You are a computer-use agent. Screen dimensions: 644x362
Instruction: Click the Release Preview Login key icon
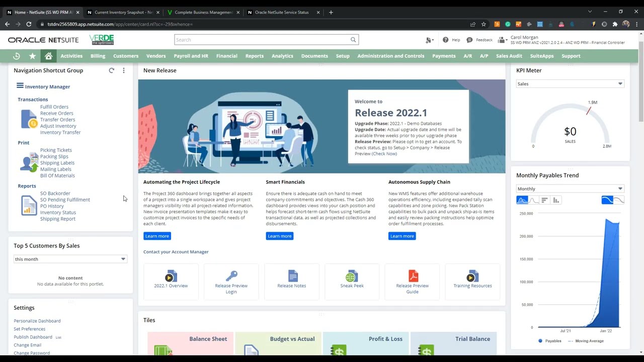tap(231, 276)
